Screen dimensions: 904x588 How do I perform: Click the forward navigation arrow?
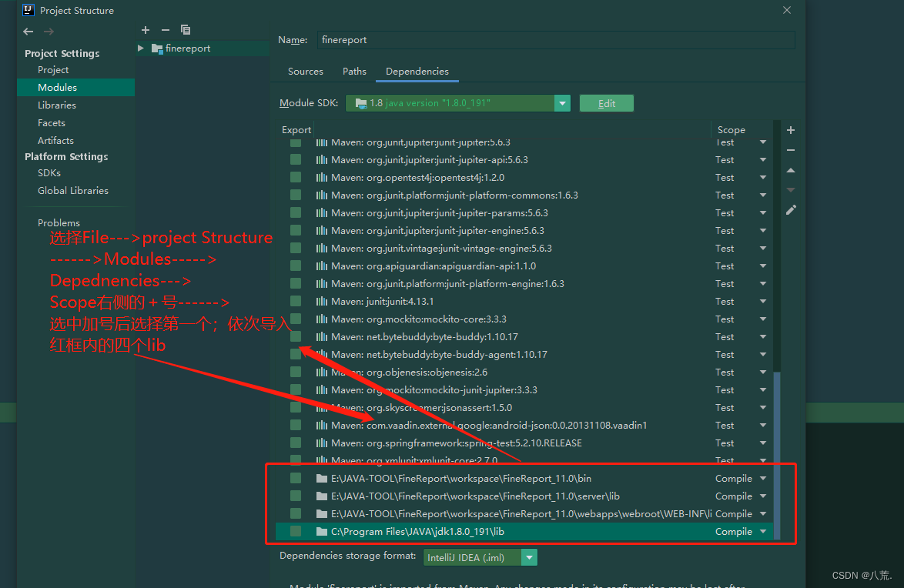(x=49, y=32)
